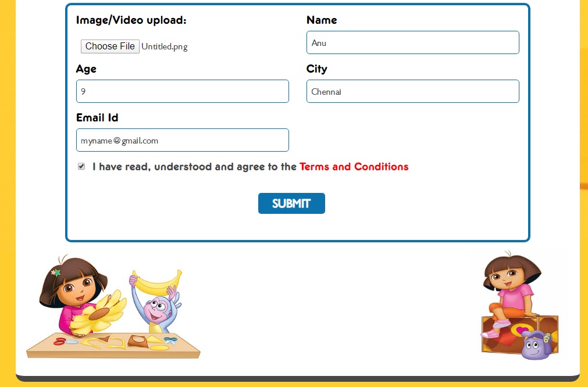
Task: Click the Untitled.png file name text
Action: [164, 46]
